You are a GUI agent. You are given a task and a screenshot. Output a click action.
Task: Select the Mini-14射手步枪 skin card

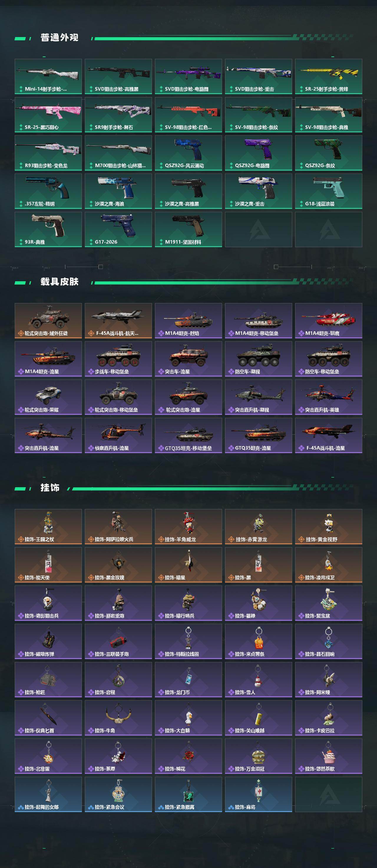pos(48,77)
